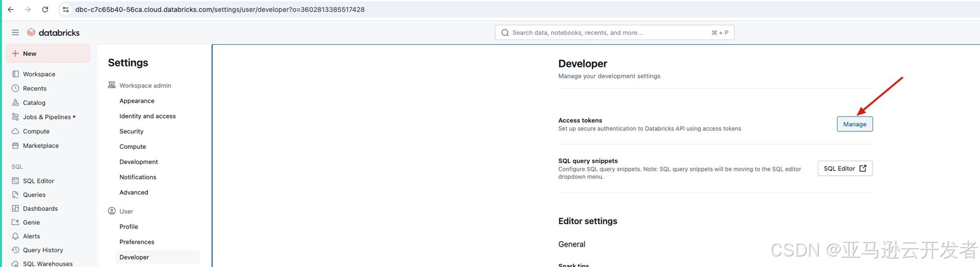Open Jobs & Pipelines in sidebar
The image size is (980, 267).
(x=48, y=117)
